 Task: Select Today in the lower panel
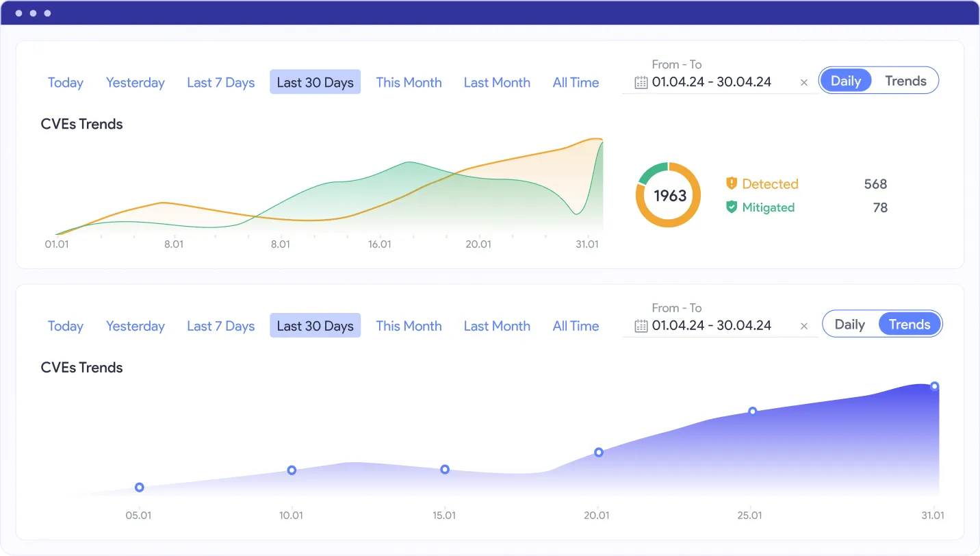click(66, 327)
